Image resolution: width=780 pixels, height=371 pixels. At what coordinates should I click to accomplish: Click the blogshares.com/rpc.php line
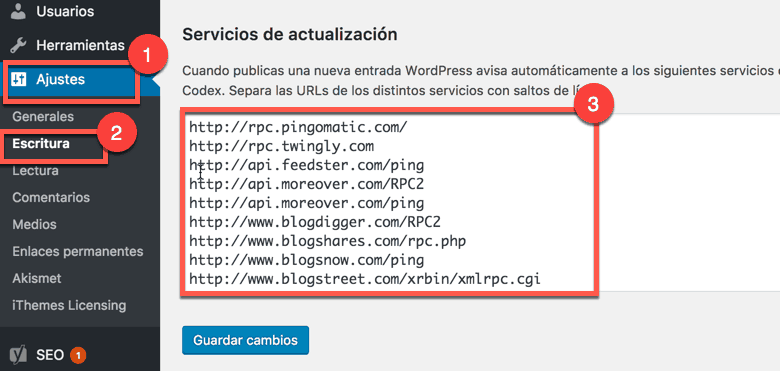point(327,241)
